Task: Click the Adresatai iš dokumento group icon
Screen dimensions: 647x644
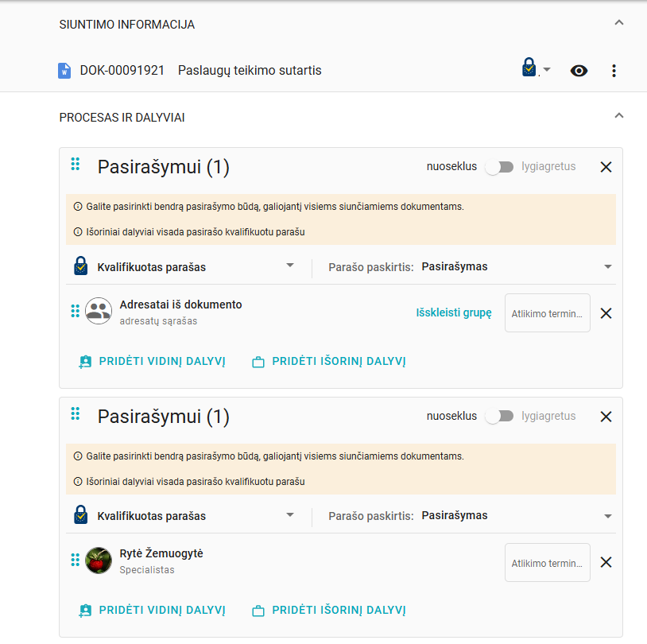Action: point(99,311)
